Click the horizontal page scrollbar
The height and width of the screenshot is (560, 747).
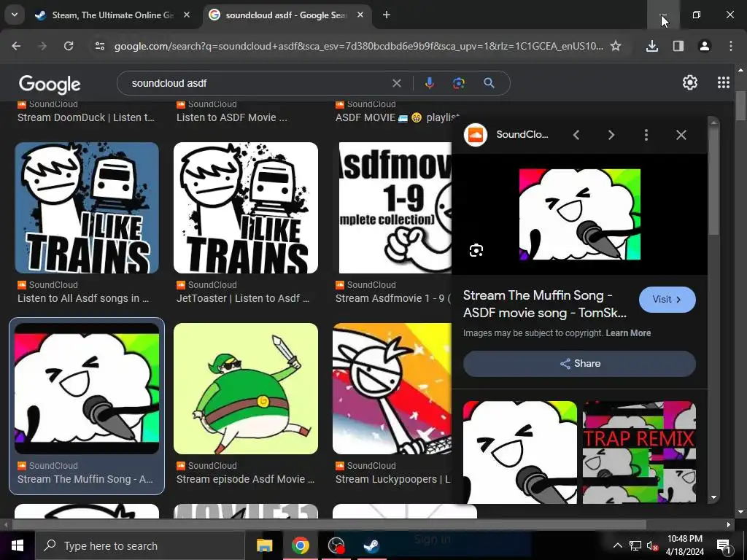(x=329, y=525)
